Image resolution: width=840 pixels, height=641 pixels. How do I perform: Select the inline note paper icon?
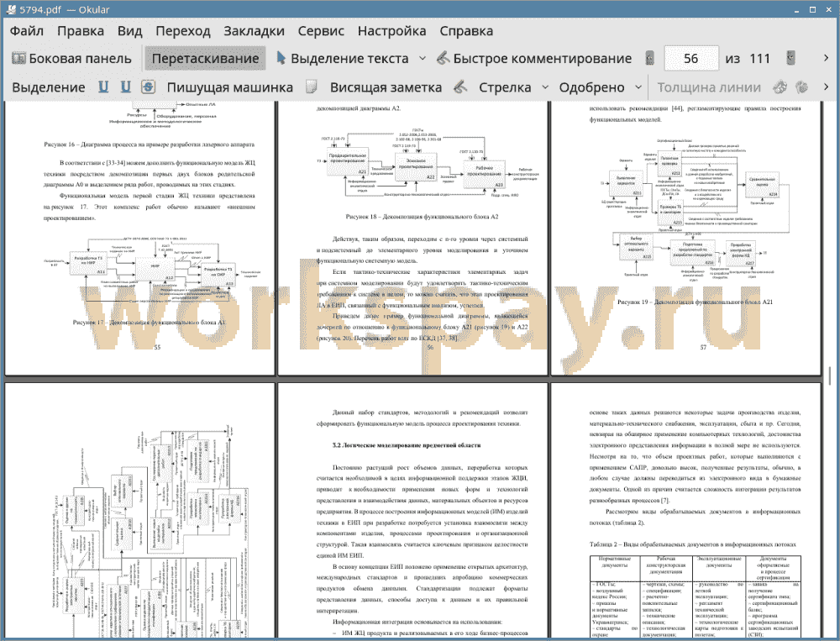tap(312, 87)
